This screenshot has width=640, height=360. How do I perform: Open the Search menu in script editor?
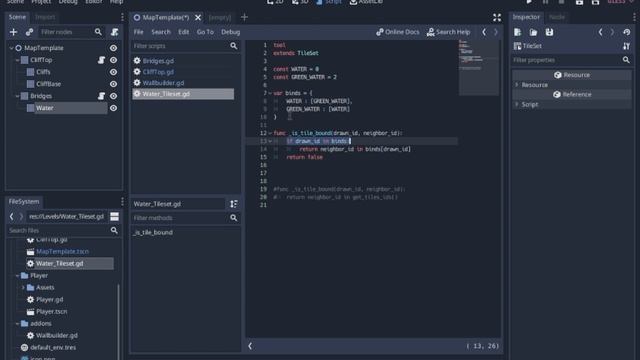point(161,32)
